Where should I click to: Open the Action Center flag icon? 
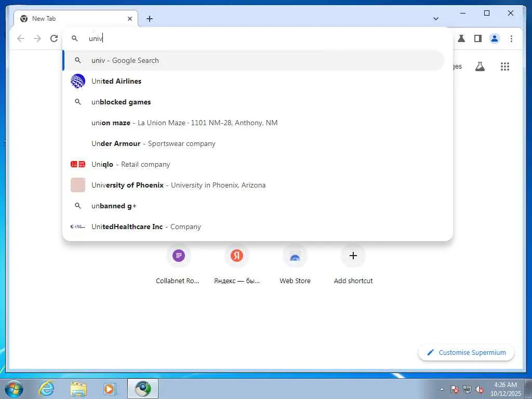coord(454,389)
